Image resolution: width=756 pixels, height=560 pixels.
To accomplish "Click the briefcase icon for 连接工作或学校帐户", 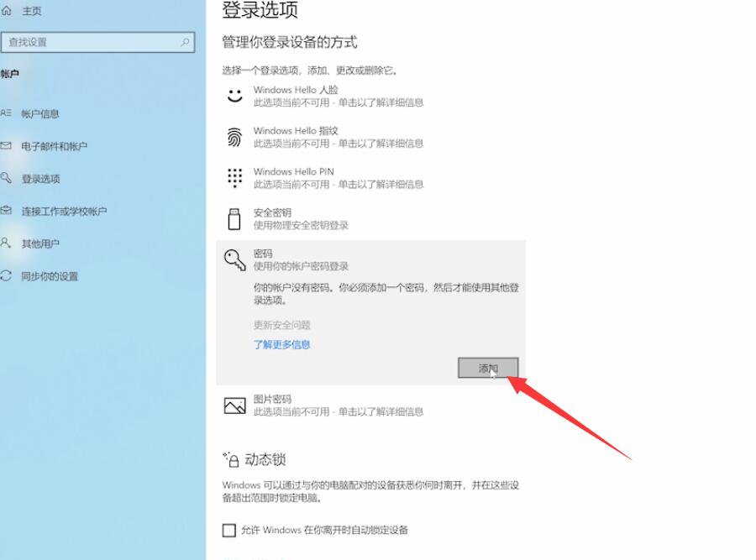I will pyautogui.click(x=6, y=210).
